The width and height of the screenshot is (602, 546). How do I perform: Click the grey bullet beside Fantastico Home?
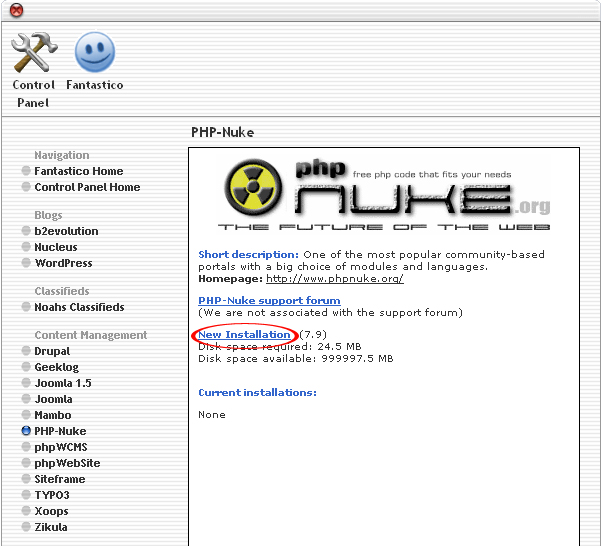click(26, 170)
